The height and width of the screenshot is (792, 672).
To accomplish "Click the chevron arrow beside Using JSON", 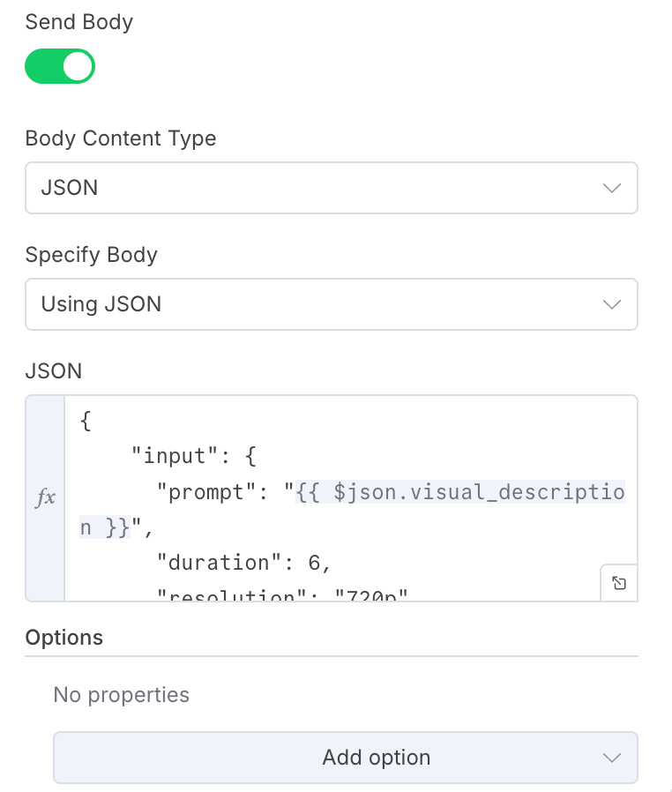I will pos(611,304).
